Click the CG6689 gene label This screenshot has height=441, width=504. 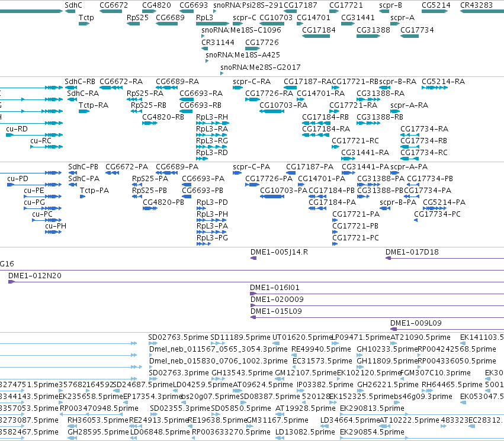[x=171, y=18]
